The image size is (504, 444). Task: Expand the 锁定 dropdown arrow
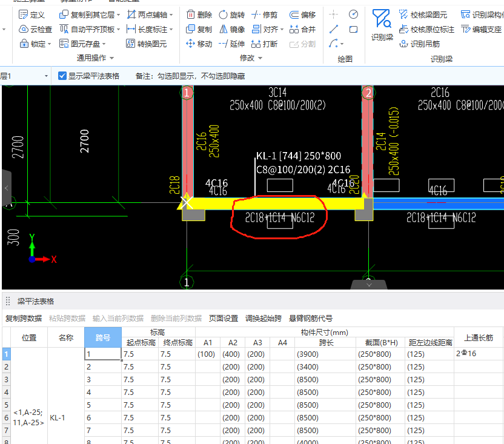tap(49, 44)
